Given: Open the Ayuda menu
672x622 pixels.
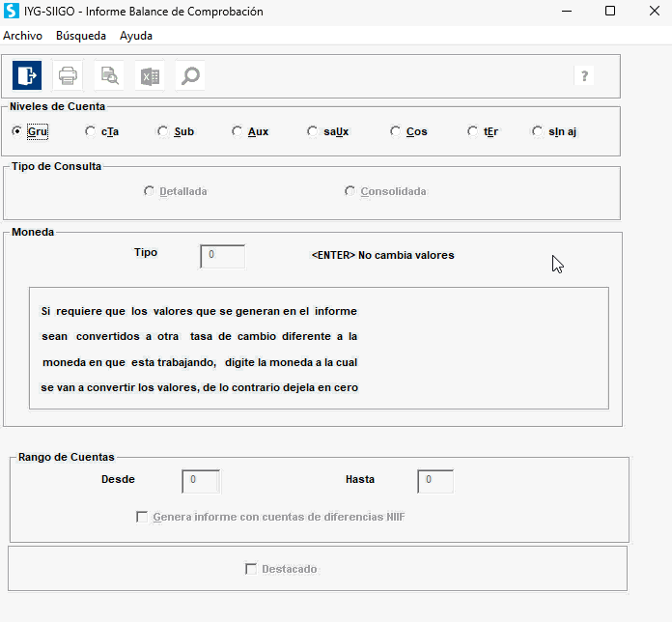Looking at the screenshot, I should click(x=136, y=36).
